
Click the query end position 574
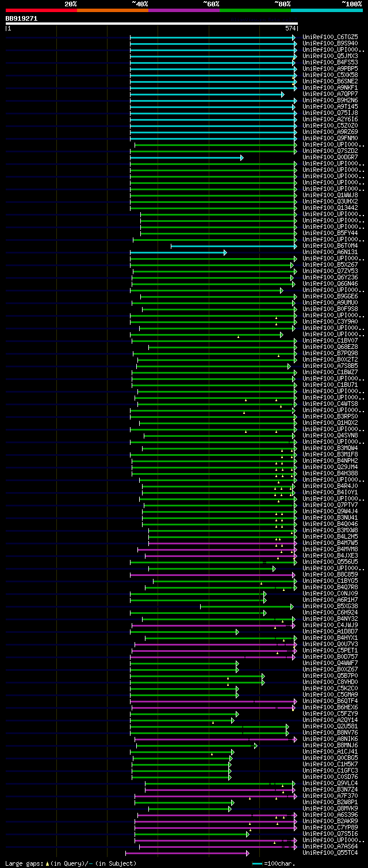click(290, 28)
